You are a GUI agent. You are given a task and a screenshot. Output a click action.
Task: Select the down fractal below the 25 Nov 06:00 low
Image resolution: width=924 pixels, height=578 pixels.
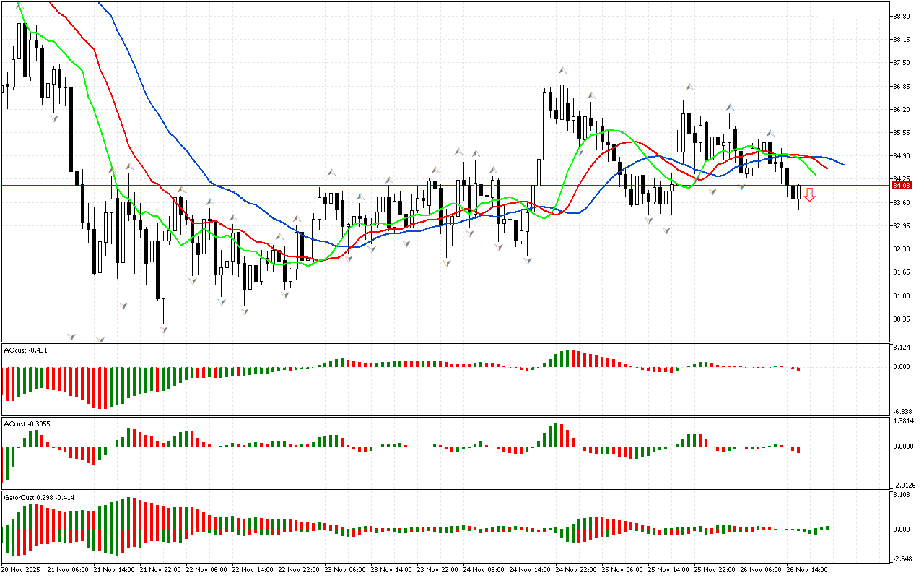666,230
